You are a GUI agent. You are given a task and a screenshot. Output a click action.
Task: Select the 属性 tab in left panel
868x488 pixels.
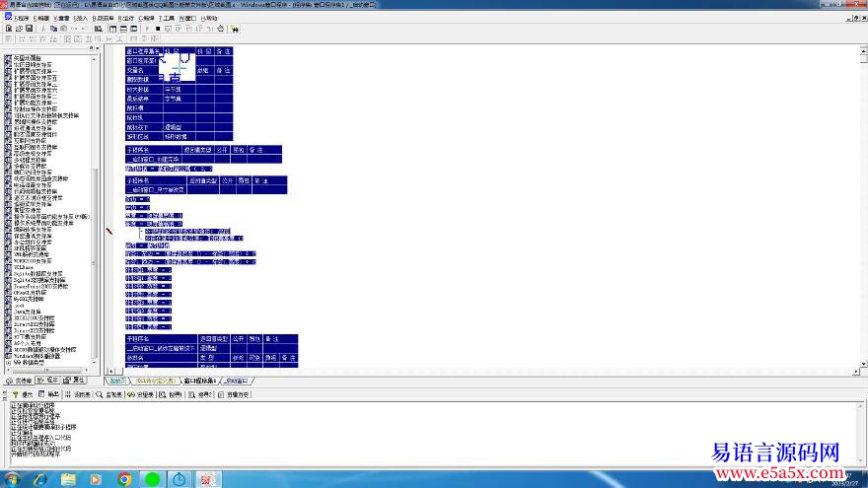point(75,380)
